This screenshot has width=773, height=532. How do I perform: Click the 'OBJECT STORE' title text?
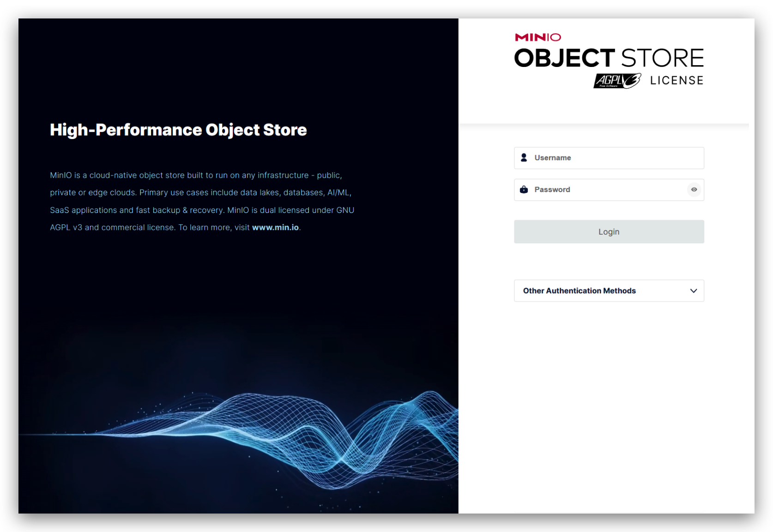pyautogui.click(x=609, y=58)
